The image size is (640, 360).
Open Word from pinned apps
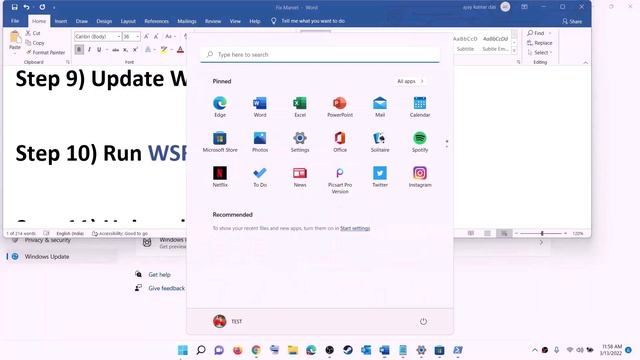[260, 107]
